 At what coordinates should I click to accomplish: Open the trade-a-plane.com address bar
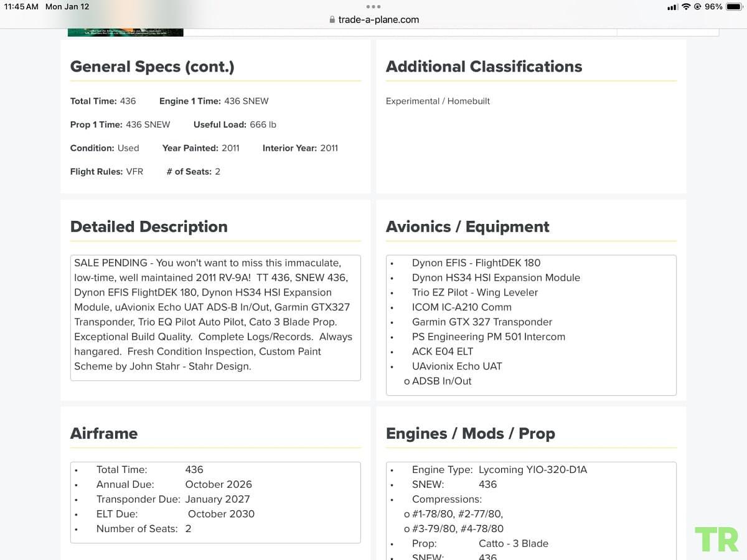click(374, 20)
